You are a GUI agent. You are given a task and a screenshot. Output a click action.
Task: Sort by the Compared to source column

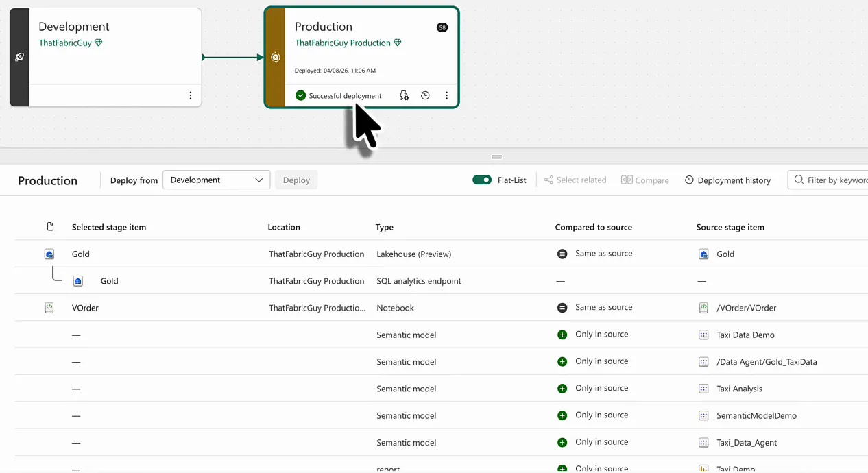(594, 227)
